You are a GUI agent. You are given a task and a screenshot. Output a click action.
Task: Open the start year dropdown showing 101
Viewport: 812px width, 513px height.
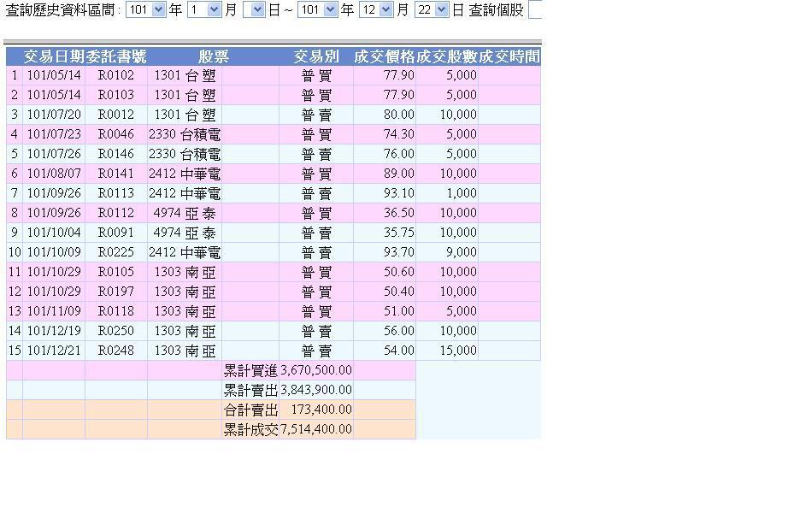coord(144,10)
